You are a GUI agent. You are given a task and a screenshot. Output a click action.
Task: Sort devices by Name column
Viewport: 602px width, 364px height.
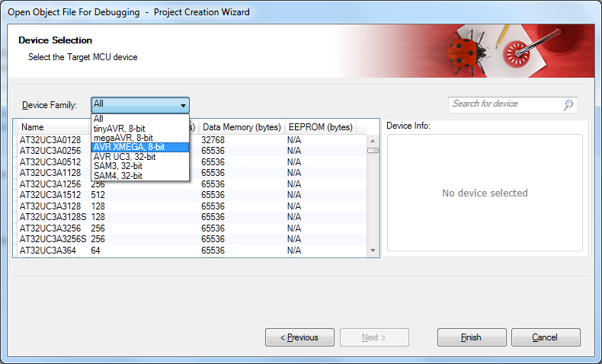[x=46, y=127]
